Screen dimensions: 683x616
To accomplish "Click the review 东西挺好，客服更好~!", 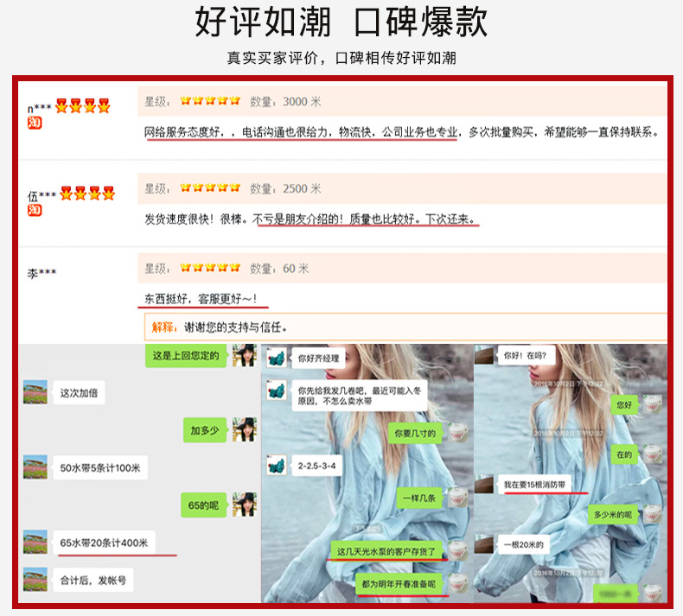I will 201,299.
